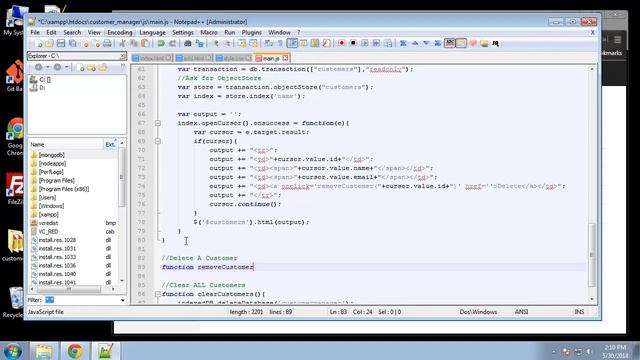Image resolution: width=640 pixels, height=360 pixels.
Task: Open File Explorer from the taskbar
Action: 44,351
